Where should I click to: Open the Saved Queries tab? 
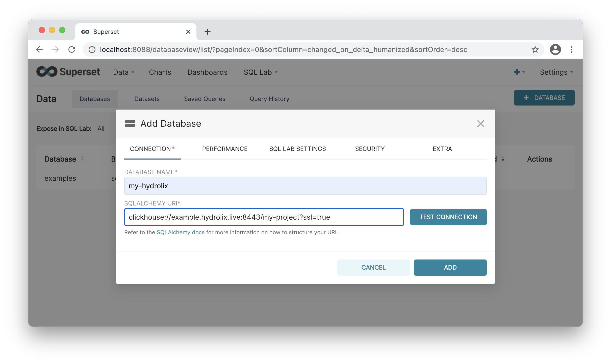(x=205, y=99)
